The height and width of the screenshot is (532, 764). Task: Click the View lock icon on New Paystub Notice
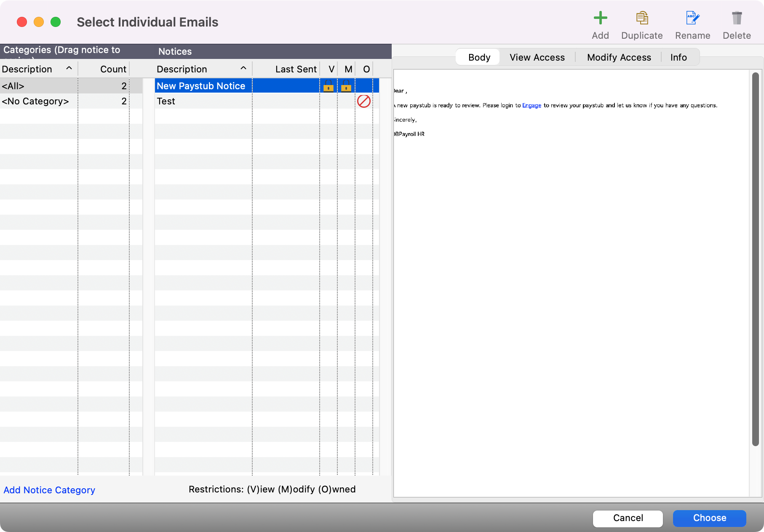pyautogui.click(x=329, y=86)
